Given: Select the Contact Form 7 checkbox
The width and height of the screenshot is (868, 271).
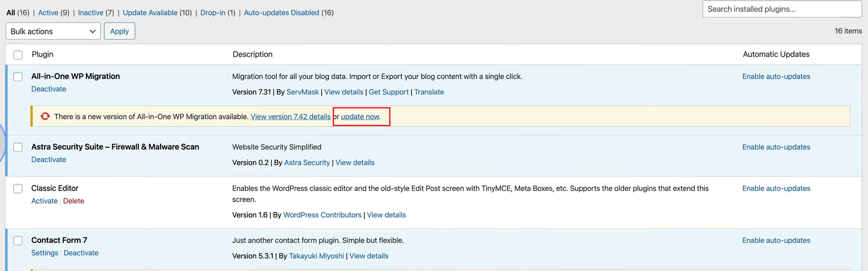Looking at the screenshot, I should point(18,240).
